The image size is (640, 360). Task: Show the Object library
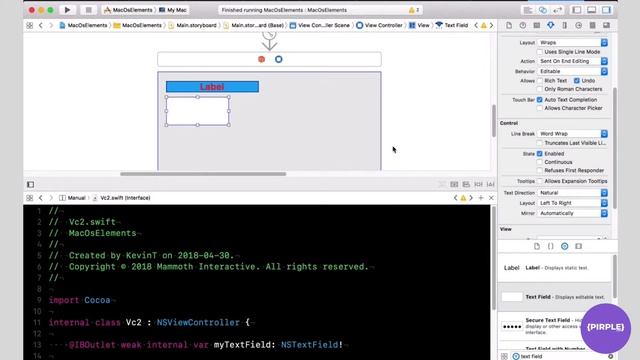(564, 246)
